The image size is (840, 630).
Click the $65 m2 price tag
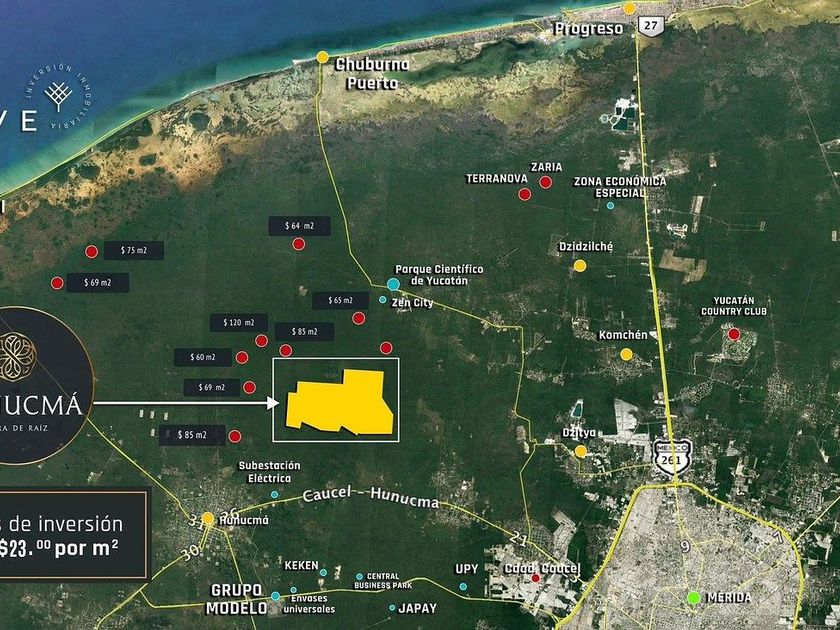point(341,301)
